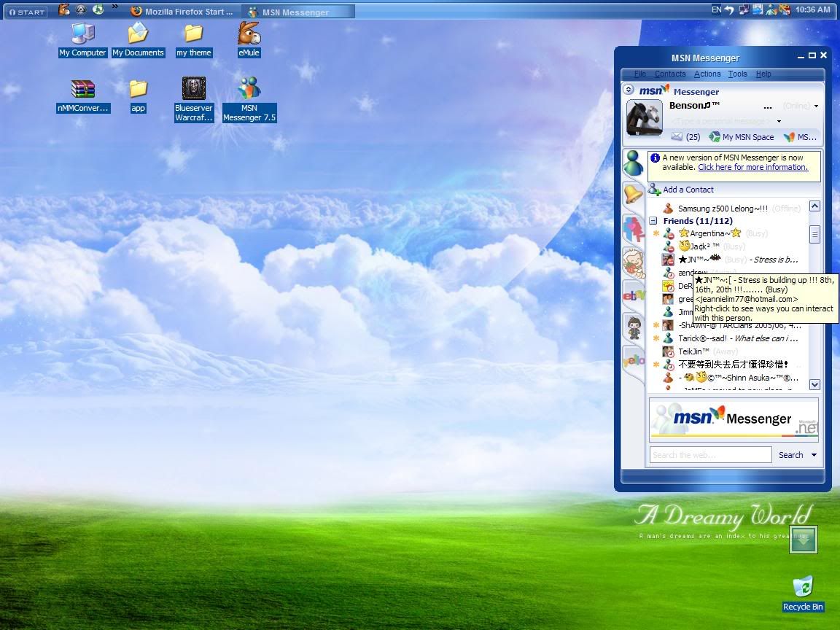Select the 'app' folder on desktop
This screenshot has width=840, height=630.
pyautogui.click(x=139, y=96)
